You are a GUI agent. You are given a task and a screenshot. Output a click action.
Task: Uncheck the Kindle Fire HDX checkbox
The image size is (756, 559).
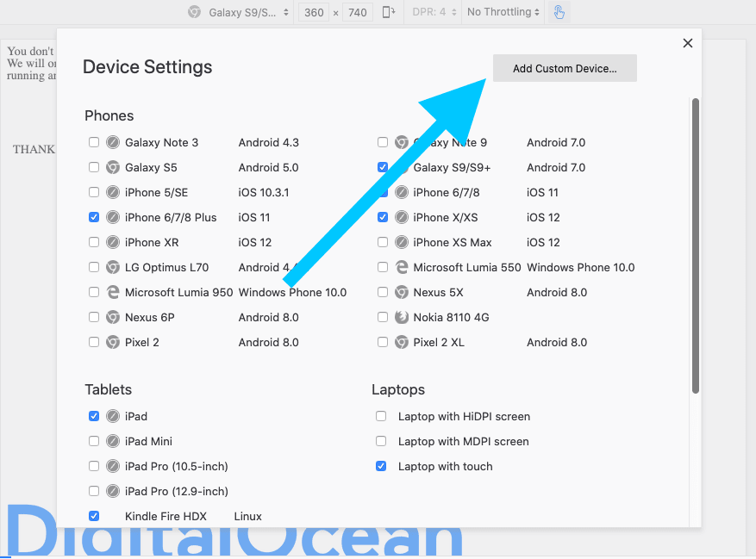(x=94, y=516)
